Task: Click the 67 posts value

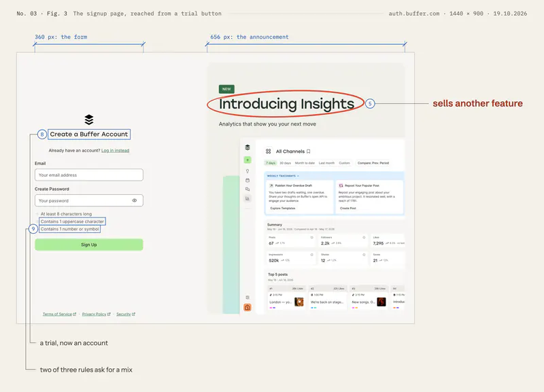Action: (271, 243)
